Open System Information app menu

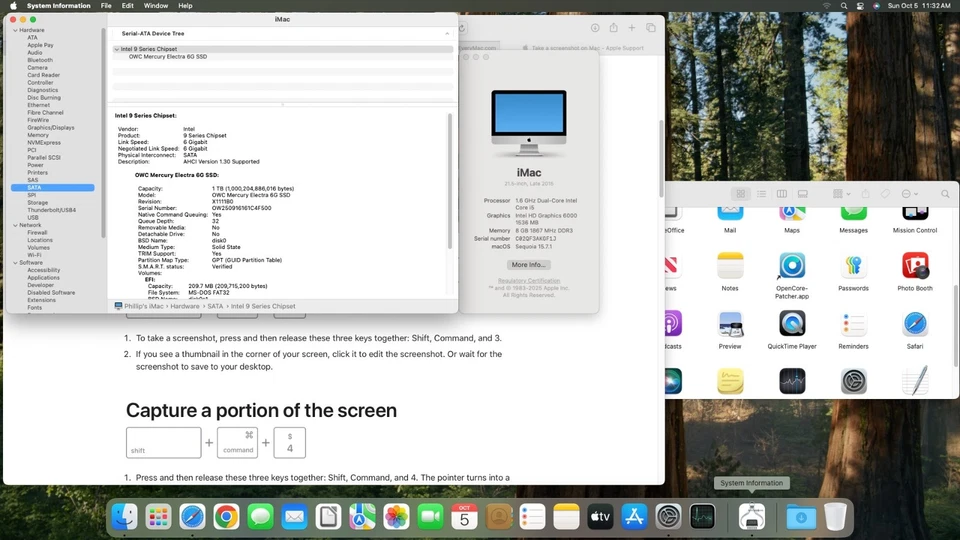(58, 6)
